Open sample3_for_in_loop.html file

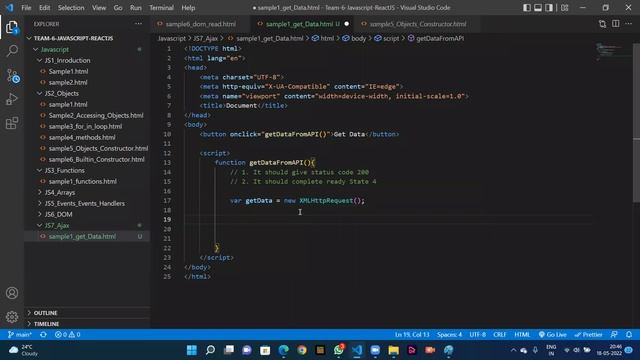(85, 127)
